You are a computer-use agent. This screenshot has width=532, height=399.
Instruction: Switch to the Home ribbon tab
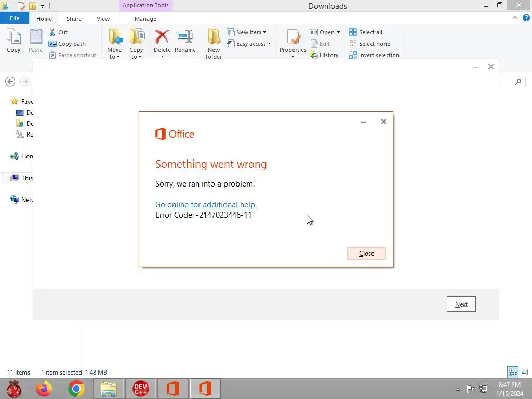pyautogui.click(x=44, y=19)
